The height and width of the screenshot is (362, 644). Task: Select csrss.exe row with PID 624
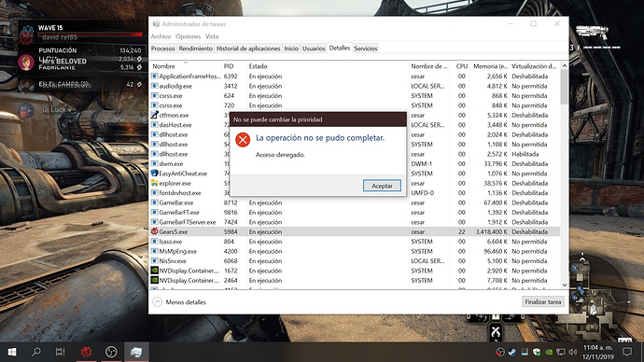(171, 95)
